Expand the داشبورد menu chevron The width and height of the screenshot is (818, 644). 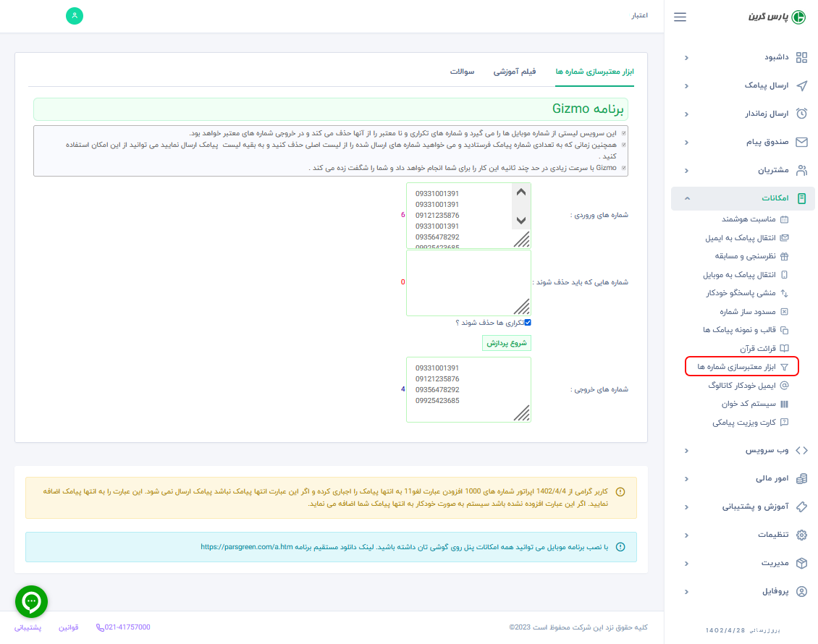point(686,57)
